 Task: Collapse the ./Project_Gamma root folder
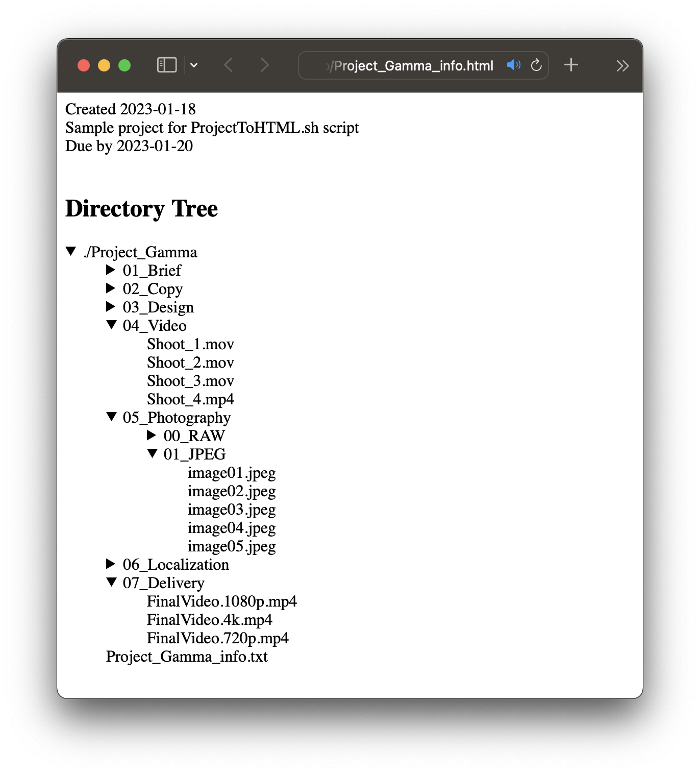click(71, 251)
